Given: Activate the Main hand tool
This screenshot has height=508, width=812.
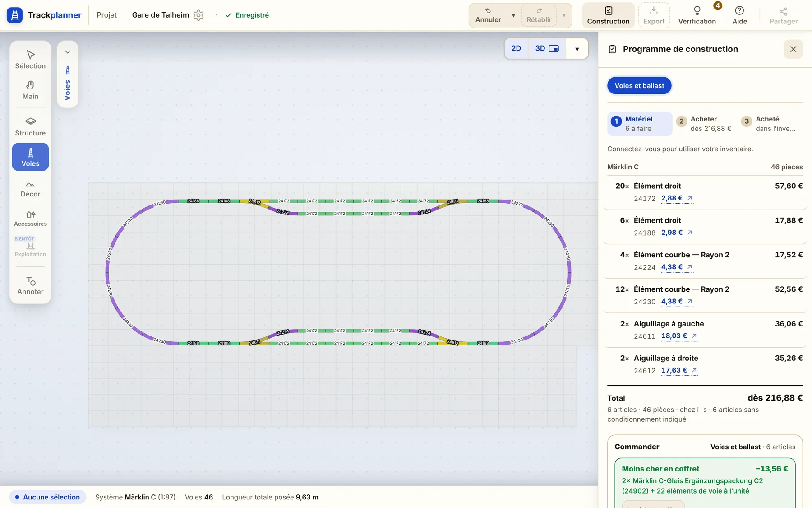Looking at the screenshot, I should pos(30,90).
